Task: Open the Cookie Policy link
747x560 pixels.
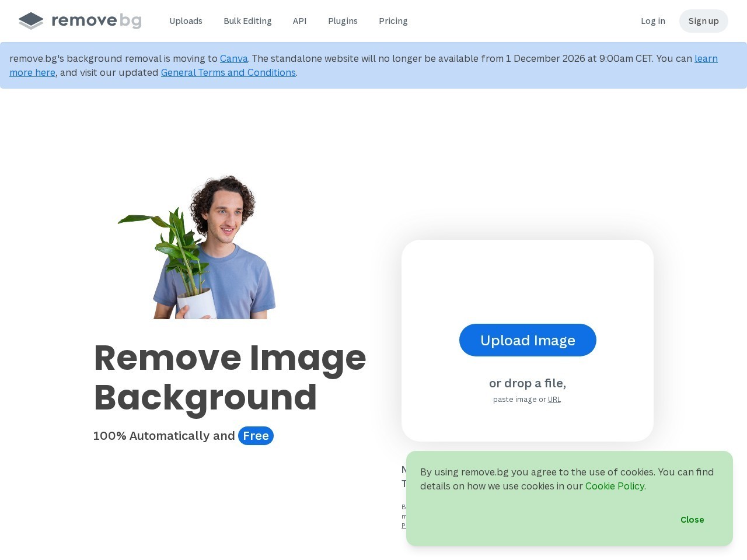Action: [x=615, y=486]
